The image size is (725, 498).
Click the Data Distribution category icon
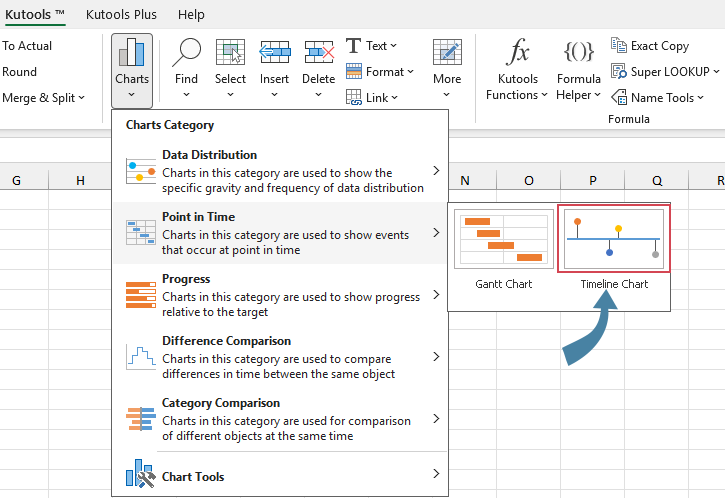(x=141, y=171)
